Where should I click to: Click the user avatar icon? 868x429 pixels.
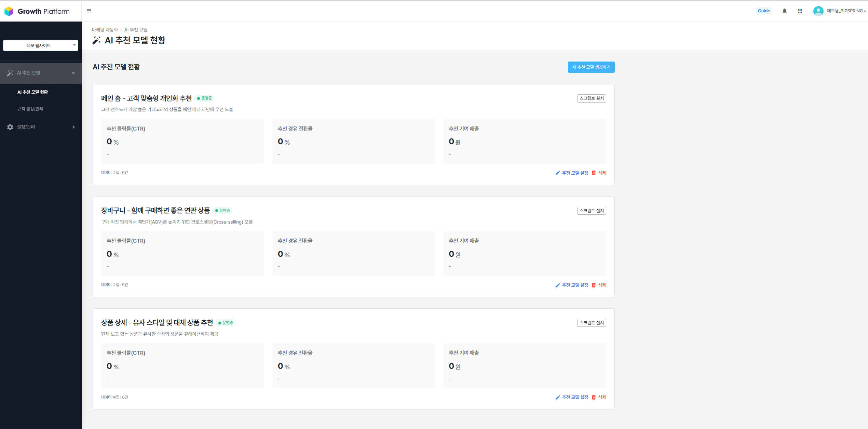818,11
